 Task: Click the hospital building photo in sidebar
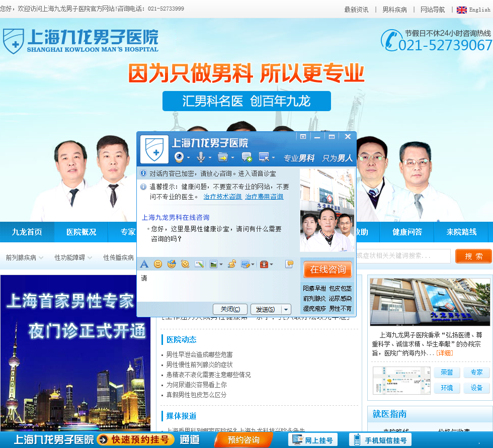[430, 302]
